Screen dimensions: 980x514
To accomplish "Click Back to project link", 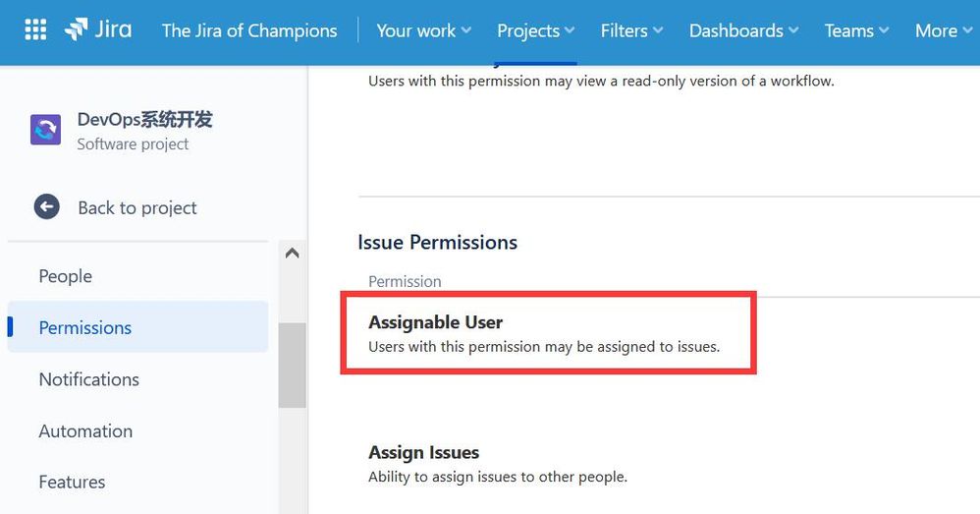I will (136, 207).
